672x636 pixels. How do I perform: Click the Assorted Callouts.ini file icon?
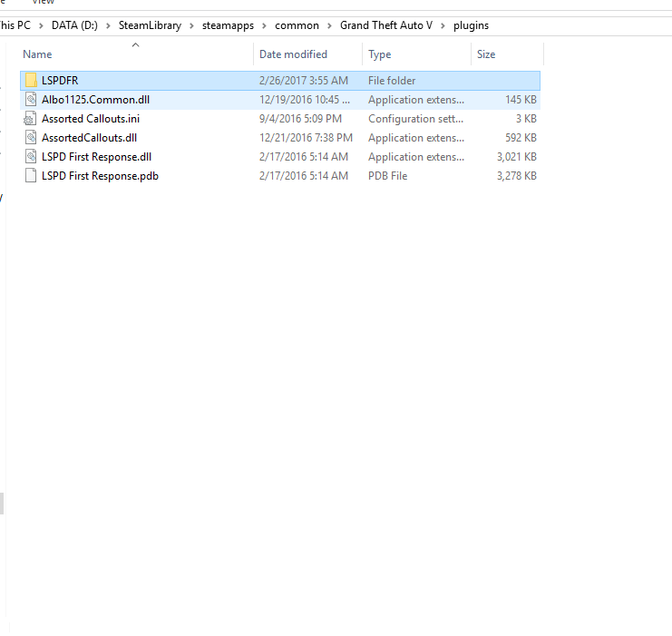[x=30, y=118]
